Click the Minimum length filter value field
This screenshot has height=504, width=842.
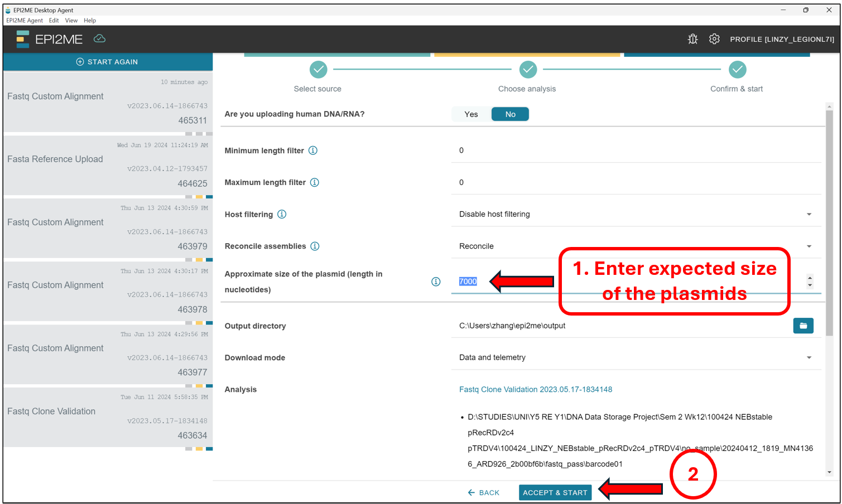tap(636, 151)
